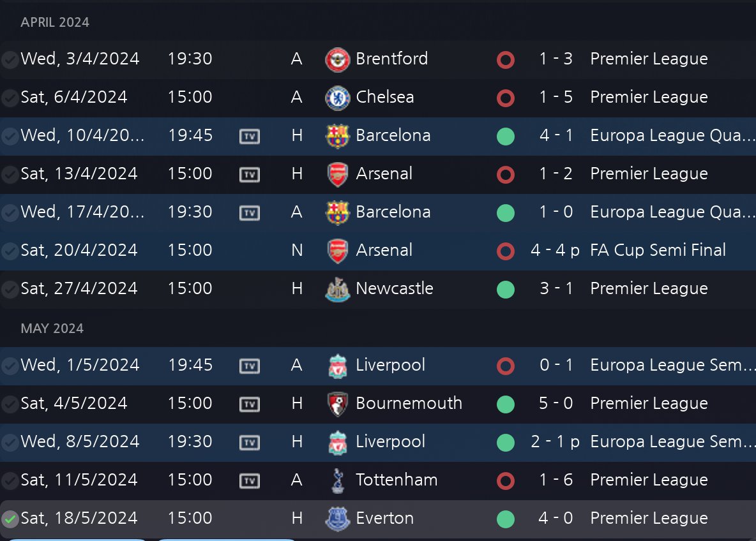Click the Everton club badge
The image size is (756, 541).
coord(337,519)
